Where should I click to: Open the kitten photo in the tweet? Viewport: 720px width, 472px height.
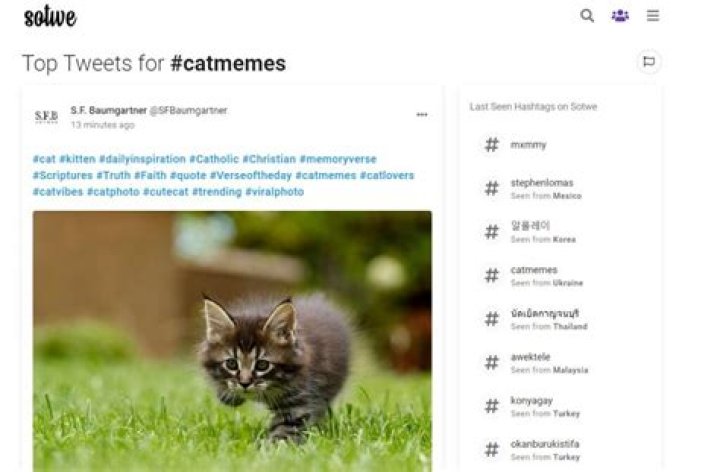pos(232,340)
